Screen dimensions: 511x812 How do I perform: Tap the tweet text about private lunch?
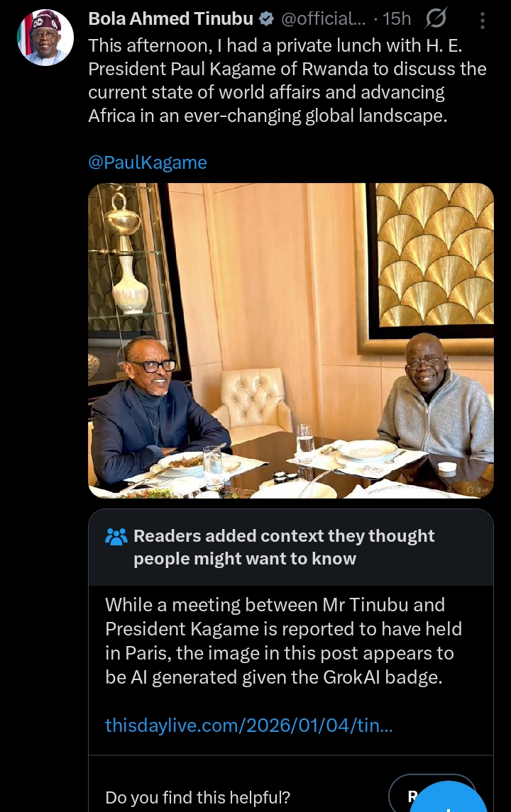pyautogui.click(x=287, y=80)
